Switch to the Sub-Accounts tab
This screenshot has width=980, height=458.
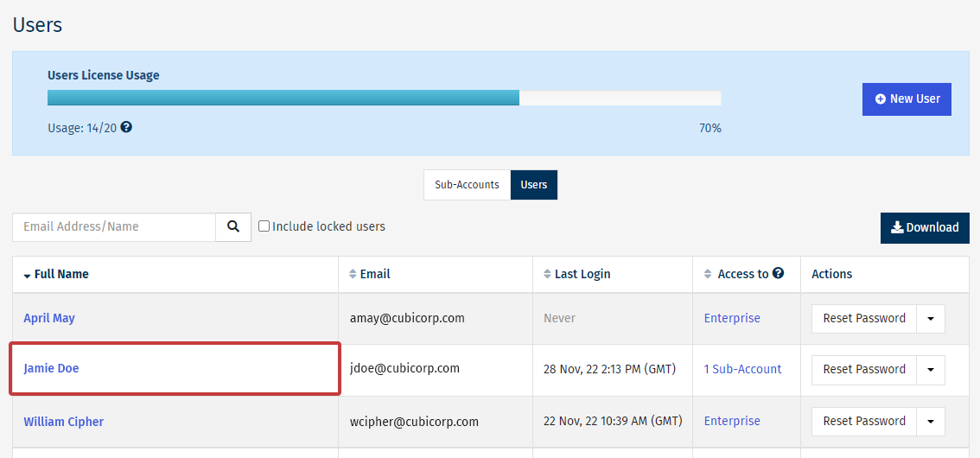pyautogui.click(x=467, y=185)
